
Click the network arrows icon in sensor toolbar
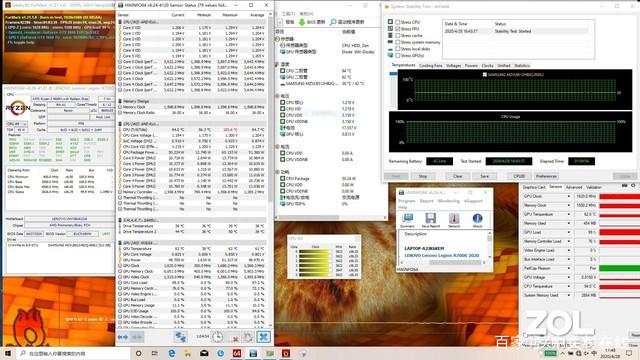(180, 337)
